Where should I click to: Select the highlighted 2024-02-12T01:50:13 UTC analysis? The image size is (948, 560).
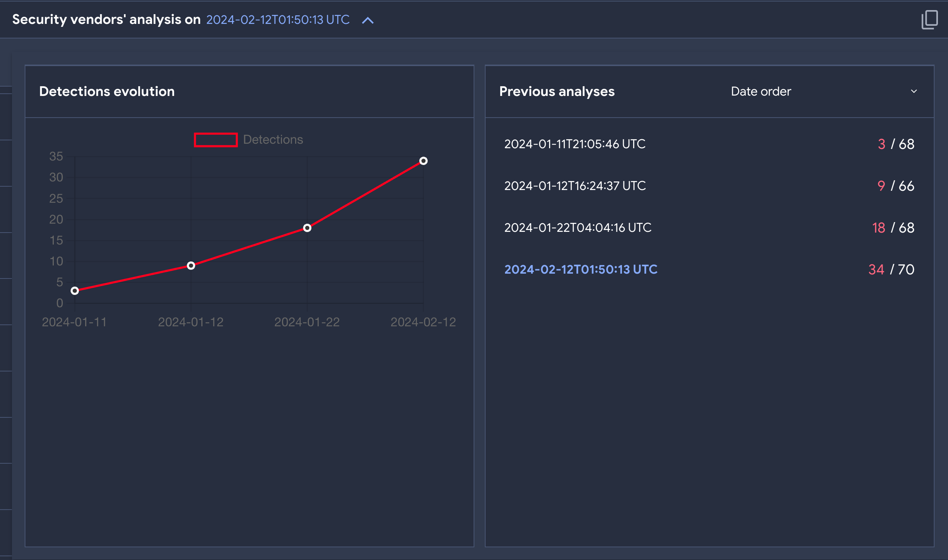click(581, 270)
